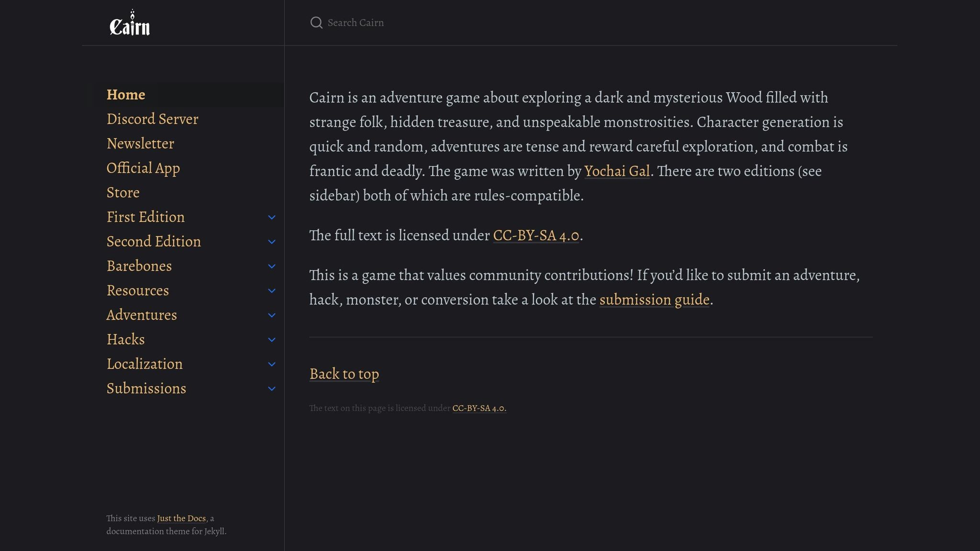Expand the Adventures chevron
This screenshot has height=551, width=980.
click(271, 315)
